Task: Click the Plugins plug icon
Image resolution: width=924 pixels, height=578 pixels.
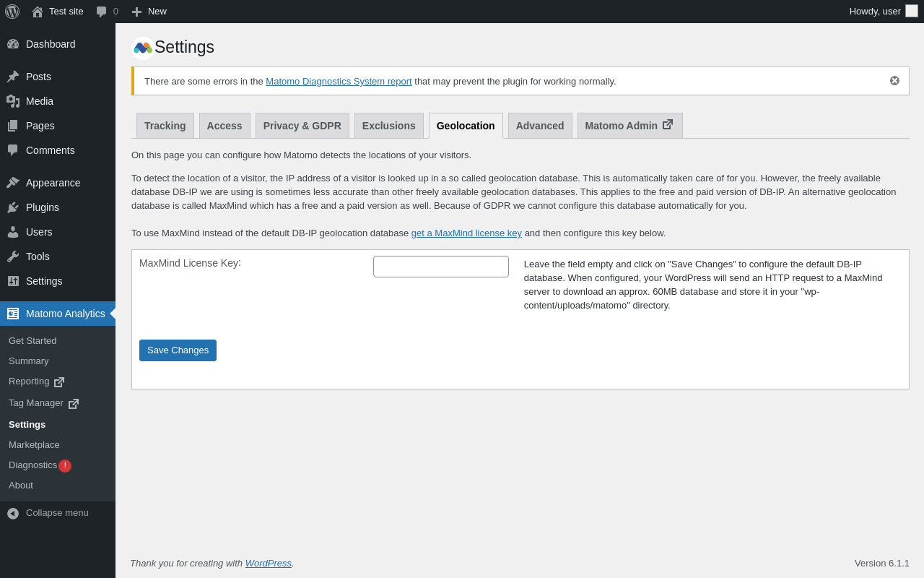Action: (13, 207)
